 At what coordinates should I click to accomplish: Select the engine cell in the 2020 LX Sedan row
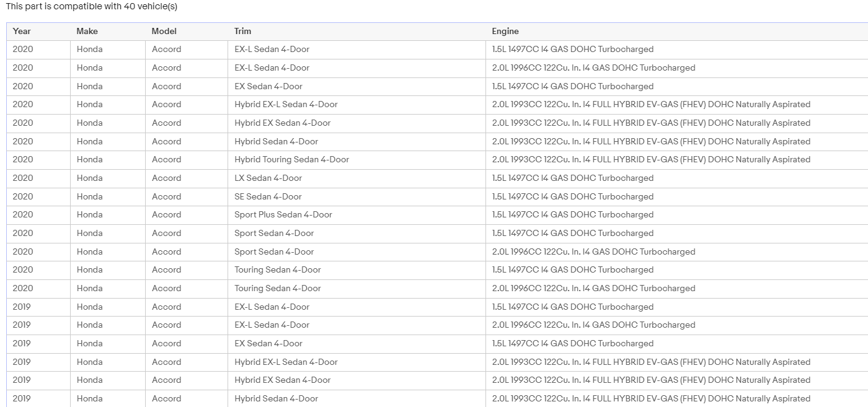coord(677,178)
